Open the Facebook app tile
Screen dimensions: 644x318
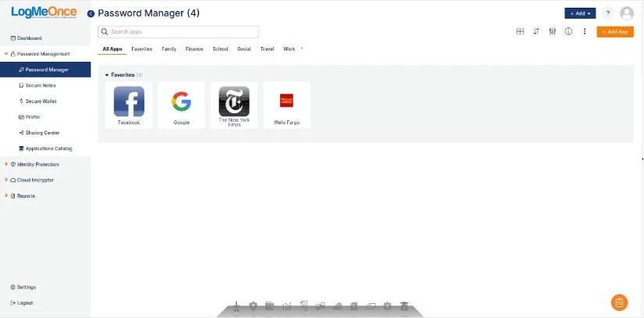click(x=129, y=105)
